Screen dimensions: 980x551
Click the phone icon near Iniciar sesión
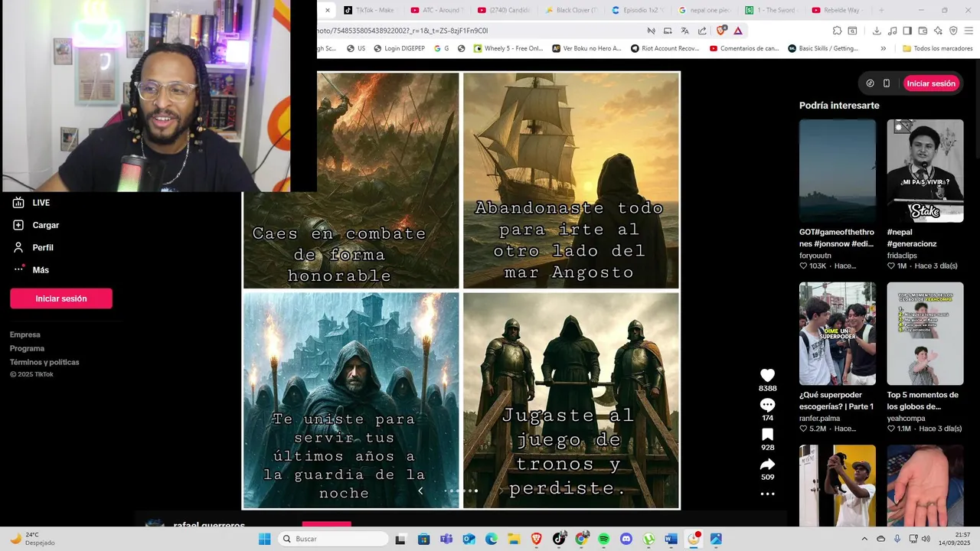[887, 83]
